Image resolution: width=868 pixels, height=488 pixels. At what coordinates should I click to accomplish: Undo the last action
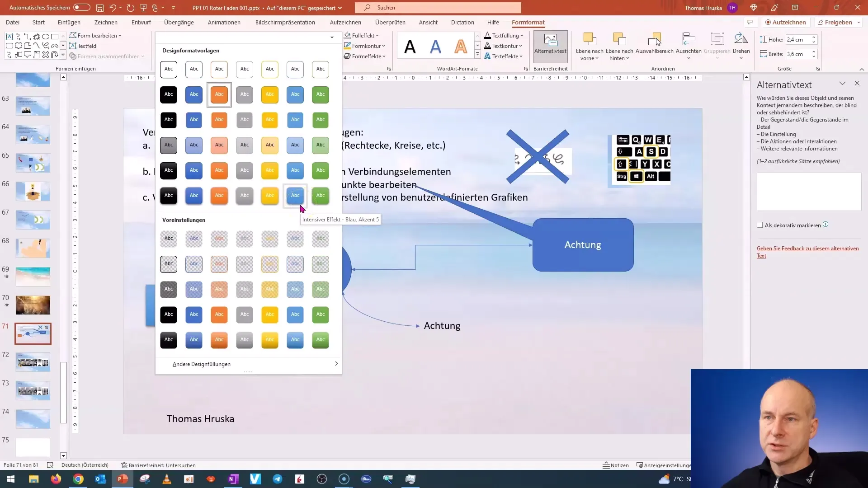coord(113,8)
